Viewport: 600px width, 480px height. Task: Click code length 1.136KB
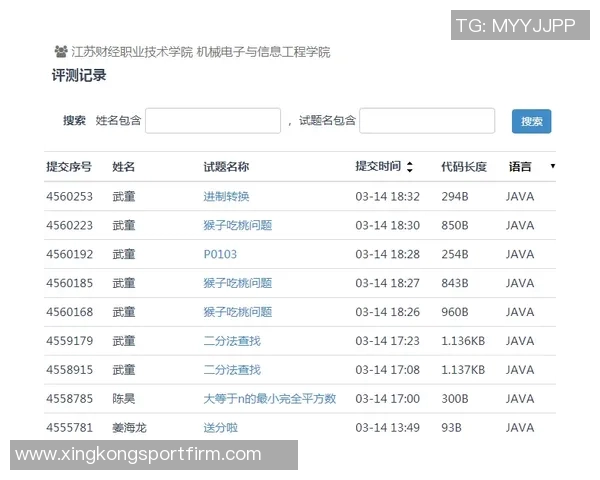(x=463, y=341)
